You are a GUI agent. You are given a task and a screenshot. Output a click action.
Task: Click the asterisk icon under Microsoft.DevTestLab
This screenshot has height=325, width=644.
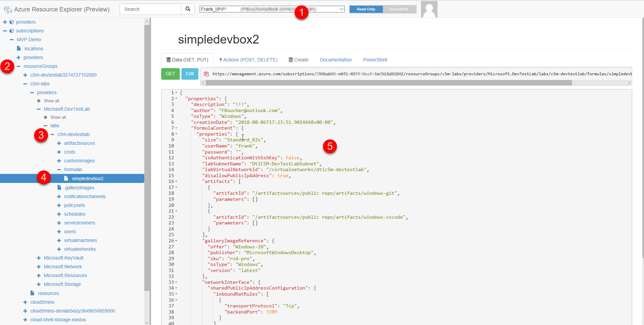tap(46, 117)
